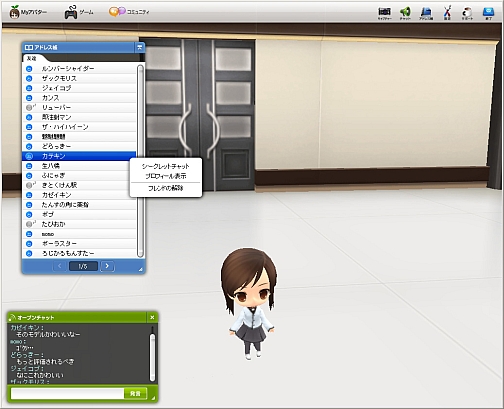Click the green megaphone chat icon
The height and width of the screenshot is (409, 504).
pyautogui.click(x=405, y=13)
